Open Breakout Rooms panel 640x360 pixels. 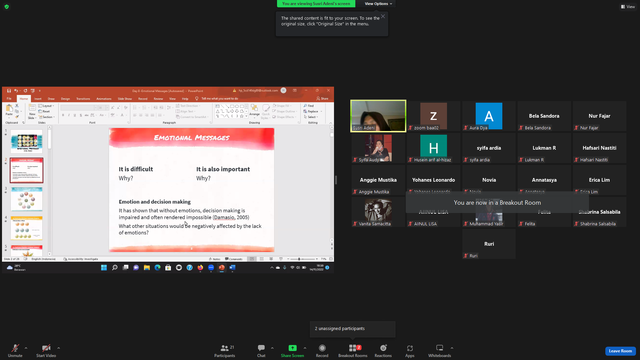[x=353, y=351]
